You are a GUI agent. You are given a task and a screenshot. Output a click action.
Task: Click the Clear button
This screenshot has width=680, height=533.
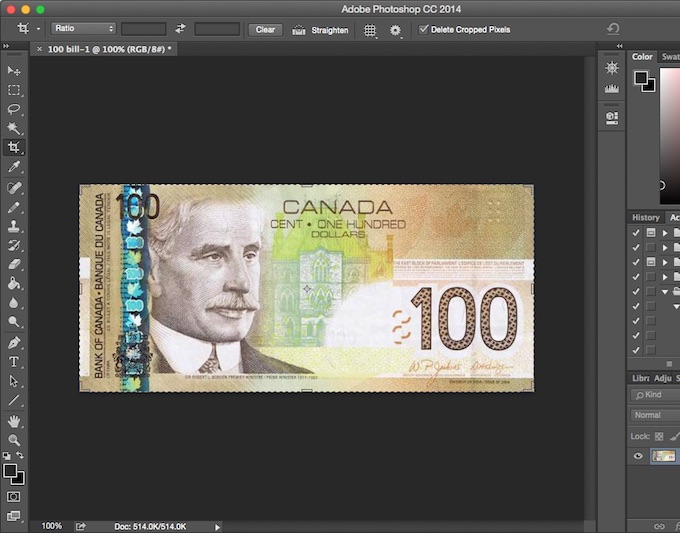(265, 29)
